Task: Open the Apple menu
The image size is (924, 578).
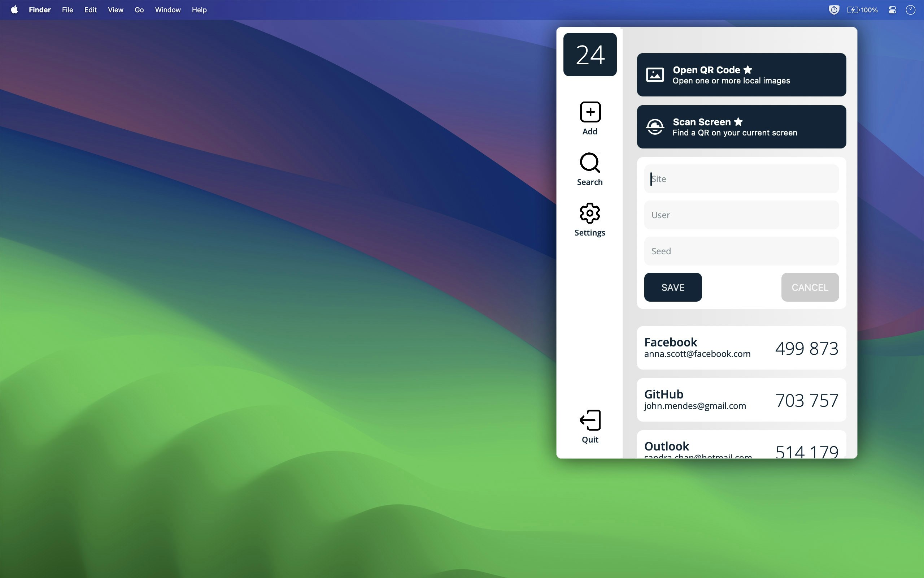Action: pos(14,9)
